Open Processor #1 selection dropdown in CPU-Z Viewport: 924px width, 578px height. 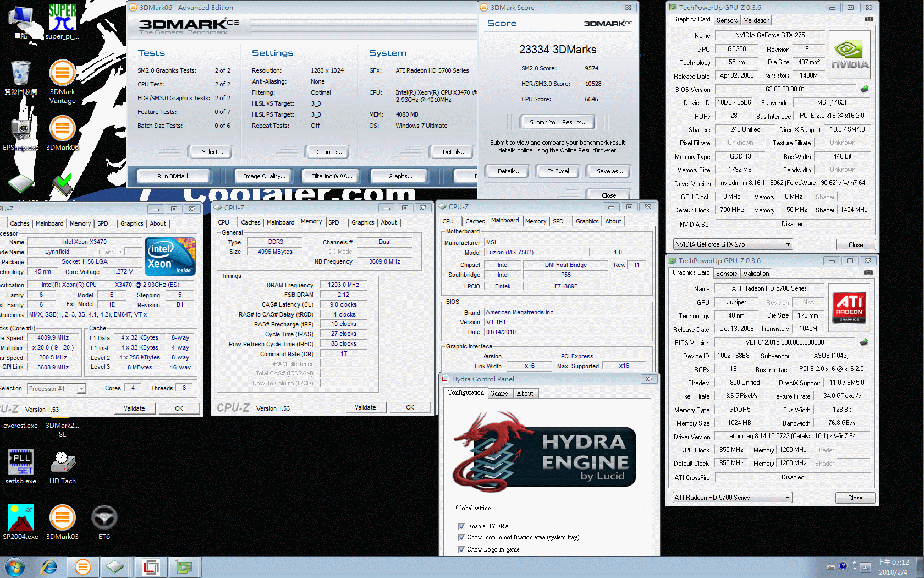pos(57,389)
